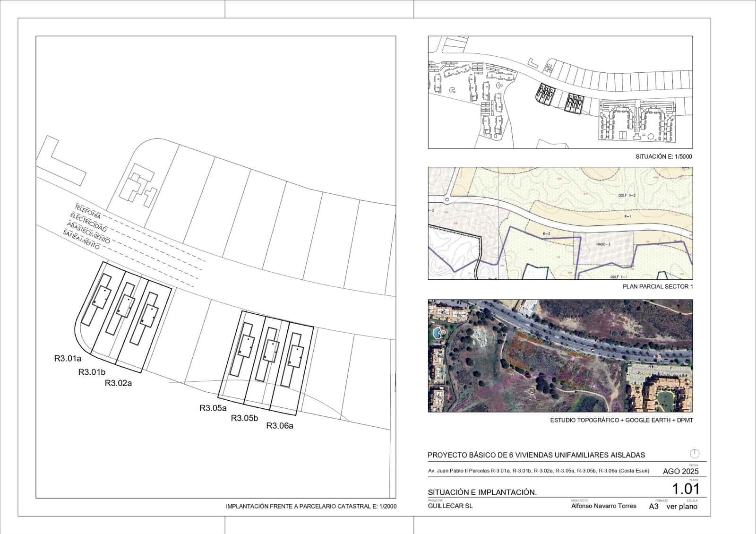756x534 pixels.
Task: Click the parcel label R3.01b
Action: [x=92, y=372]
